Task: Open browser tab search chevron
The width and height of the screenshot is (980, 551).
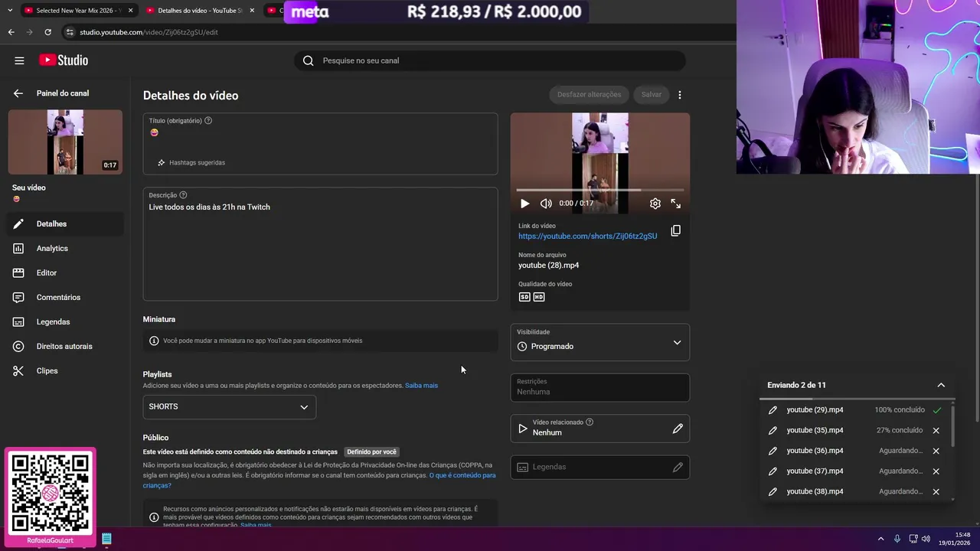Action: tap(9, 11)
